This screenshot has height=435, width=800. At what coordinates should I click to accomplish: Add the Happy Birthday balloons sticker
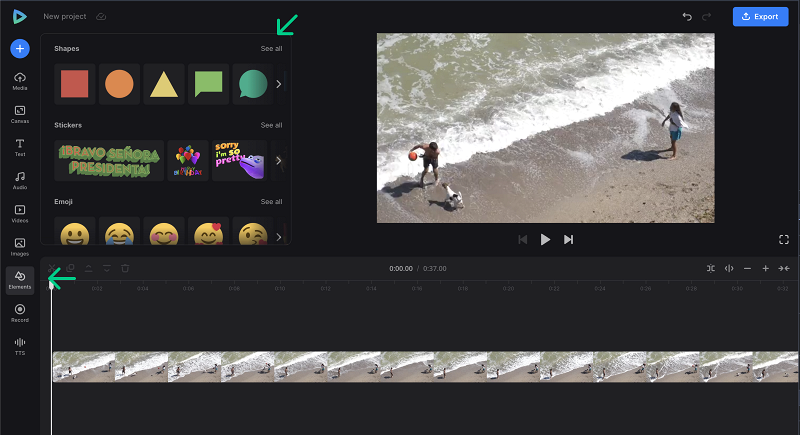(188, 161)
